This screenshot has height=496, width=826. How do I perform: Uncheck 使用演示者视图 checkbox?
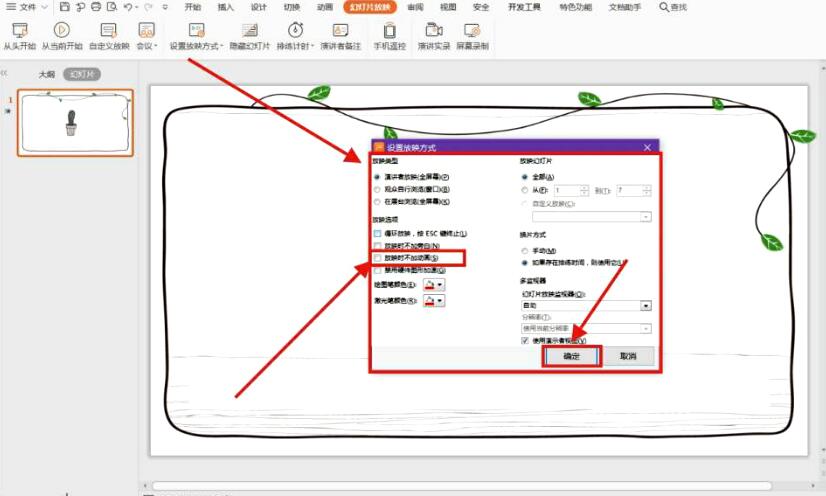[525, 341]
